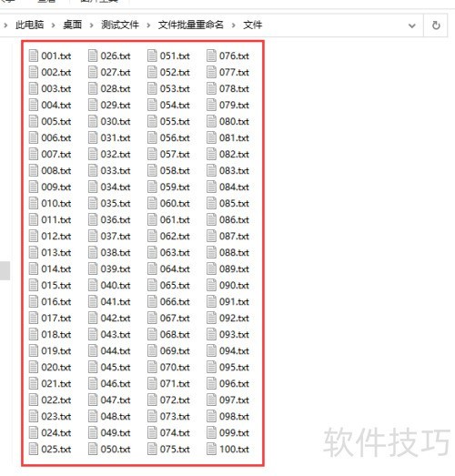This screenshot has height=476, width=455.
Task: Go to 文件批量重命名 breadcrumb folder
Action: [x=190, y=25]
